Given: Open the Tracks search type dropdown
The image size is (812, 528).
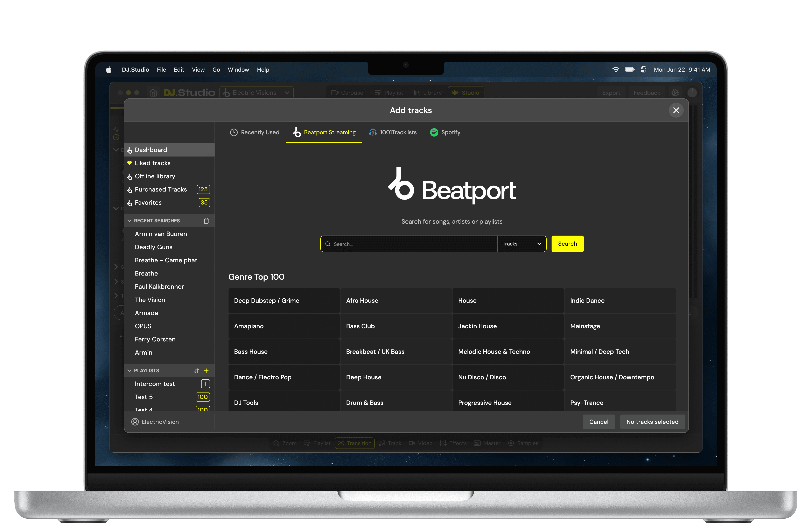Looking at the screenshot, I should tap(522, 244).
